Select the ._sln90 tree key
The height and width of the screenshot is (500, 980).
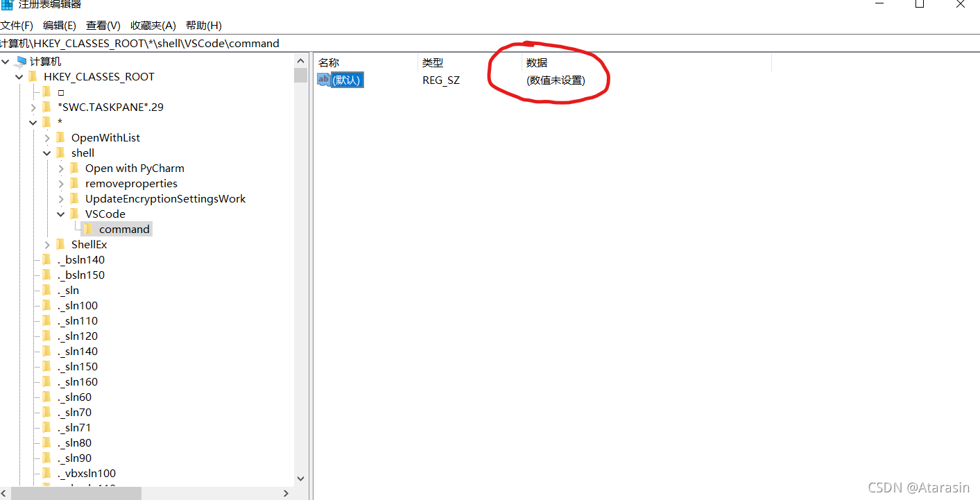pos(75,458)
